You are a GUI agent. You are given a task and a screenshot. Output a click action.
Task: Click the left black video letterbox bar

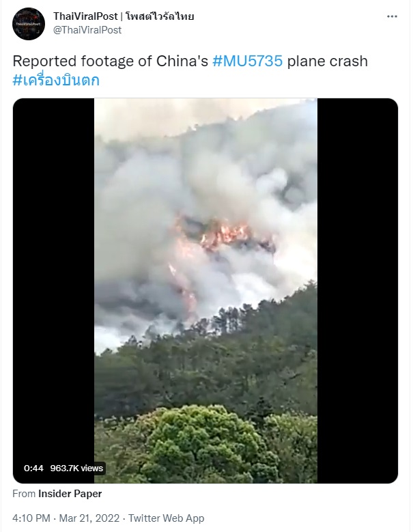click(x=53, y=291)
